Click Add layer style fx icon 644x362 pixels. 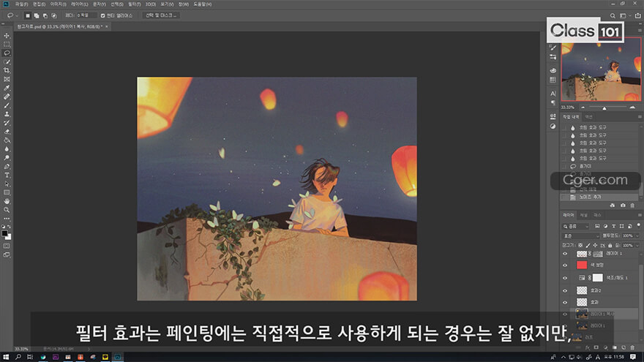pos(588,347)
